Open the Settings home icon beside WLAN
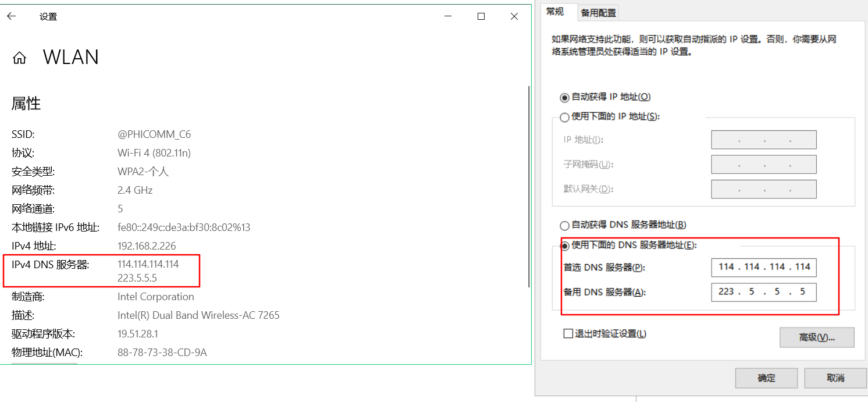The height and width of the screenshot is (402, 868). click(20, 58)
